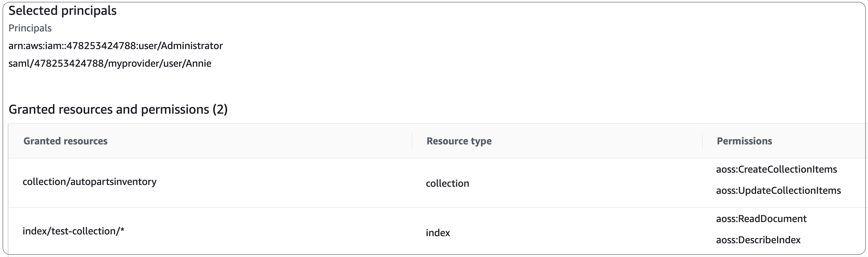Select the aoss:CreateCollectionItems permission
Viewport: 868px width, 257px height.
pos(776,169)
